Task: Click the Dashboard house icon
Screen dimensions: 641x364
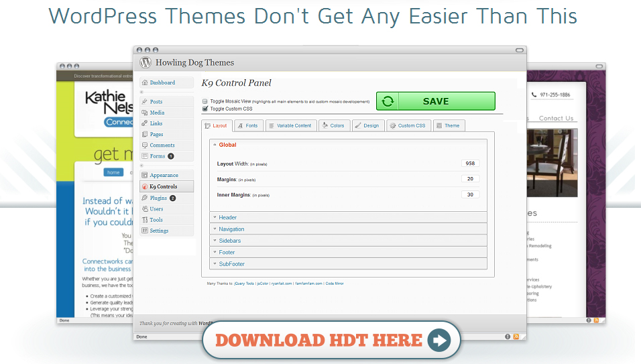Action: [x=145, y=82]
